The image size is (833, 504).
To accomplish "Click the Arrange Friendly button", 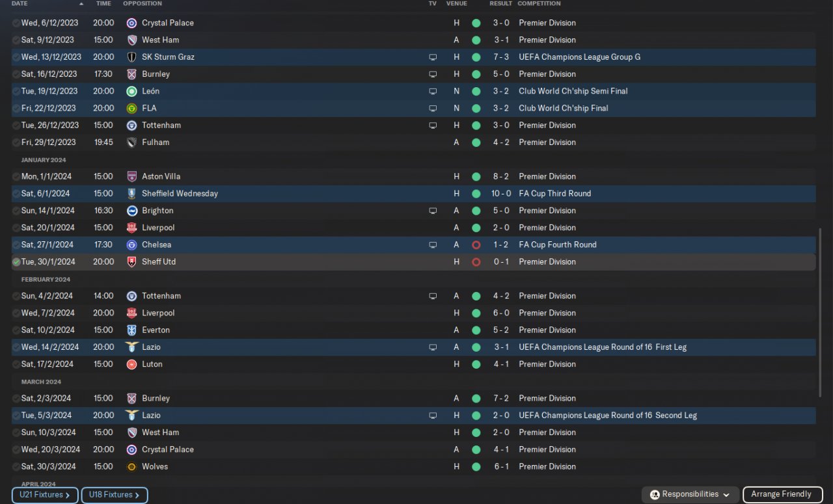I will [x=782, y=495].
